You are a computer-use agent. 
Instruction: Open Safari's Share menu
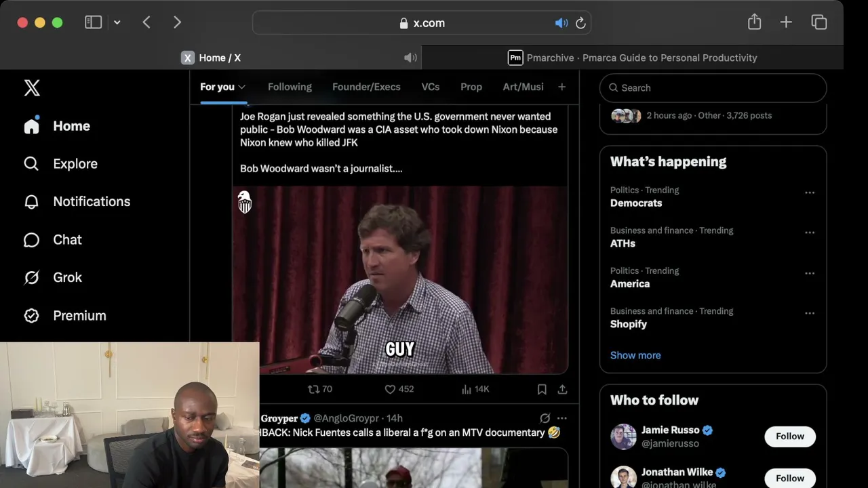(754, 22)
